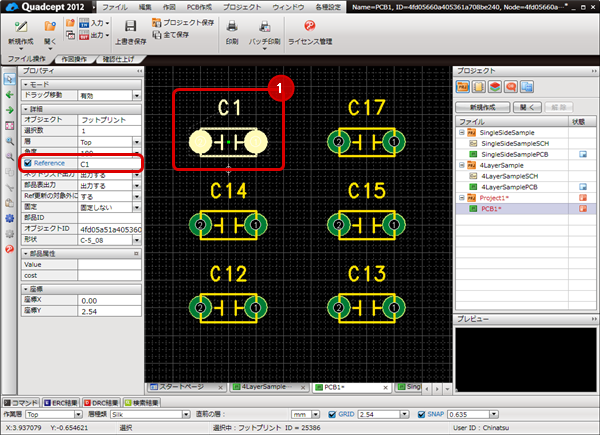Click the 印刷 printer icon
This screenshot has height=435, width=600.
[232, 26]
